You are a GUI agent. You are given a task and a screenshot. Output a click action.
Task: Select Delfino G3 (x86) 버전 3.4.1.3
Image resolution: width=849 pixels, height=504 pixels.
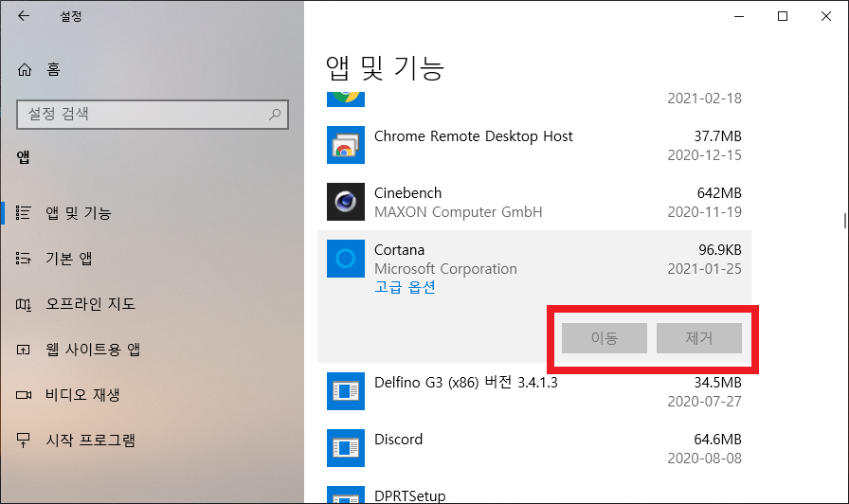click(465, 382)
